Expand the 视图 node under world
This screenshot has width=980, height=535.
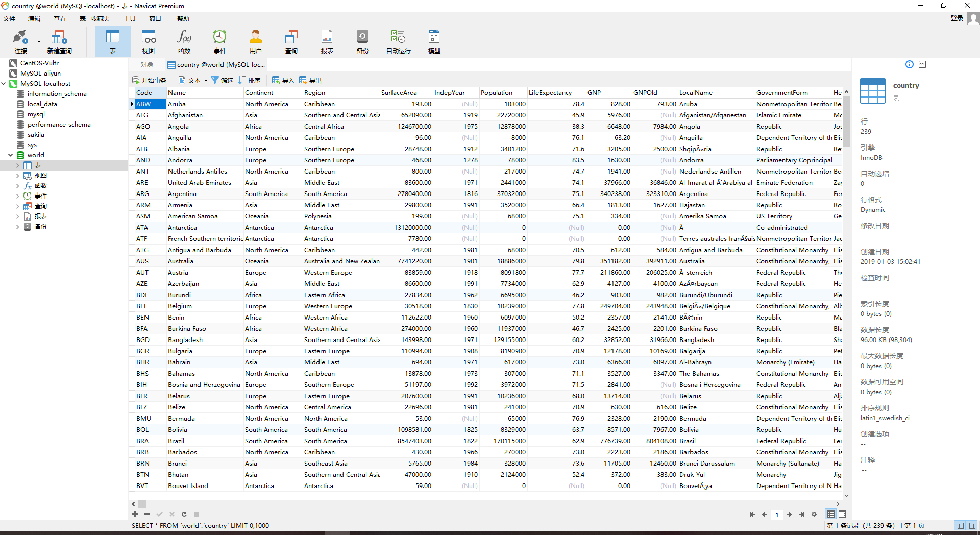(x=17, y=176)
